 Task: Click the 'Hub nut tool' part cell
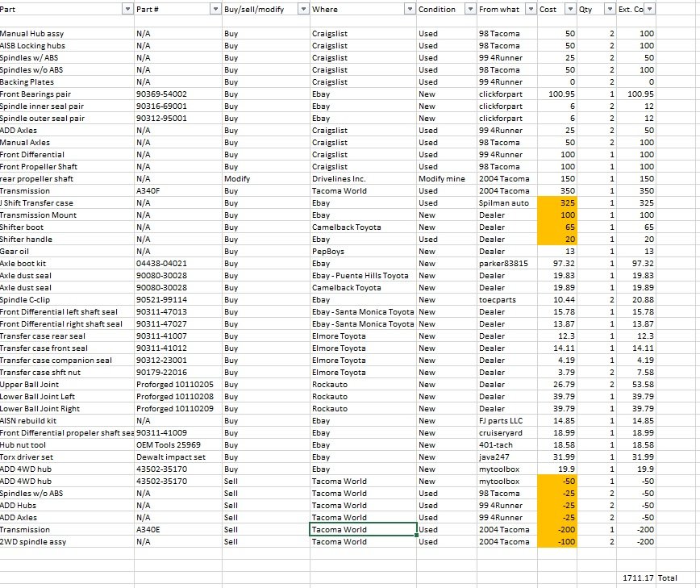[66, 444]
